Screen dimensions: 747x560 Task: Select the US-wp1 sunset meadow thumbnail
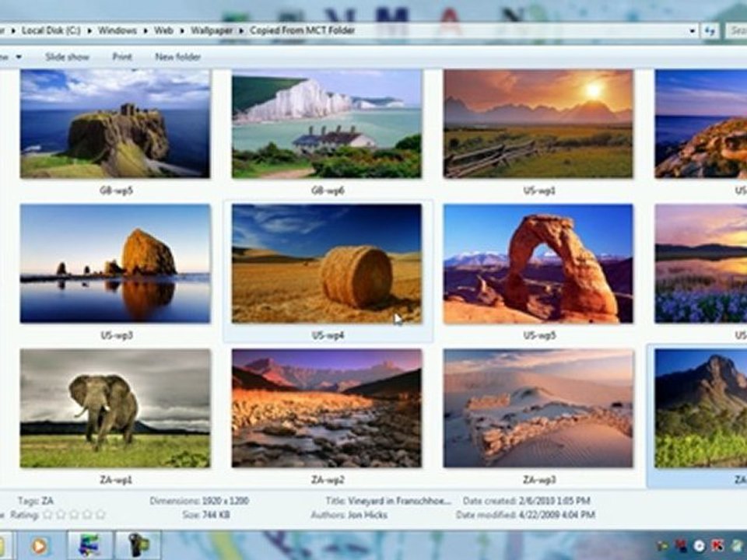[538, 124]
